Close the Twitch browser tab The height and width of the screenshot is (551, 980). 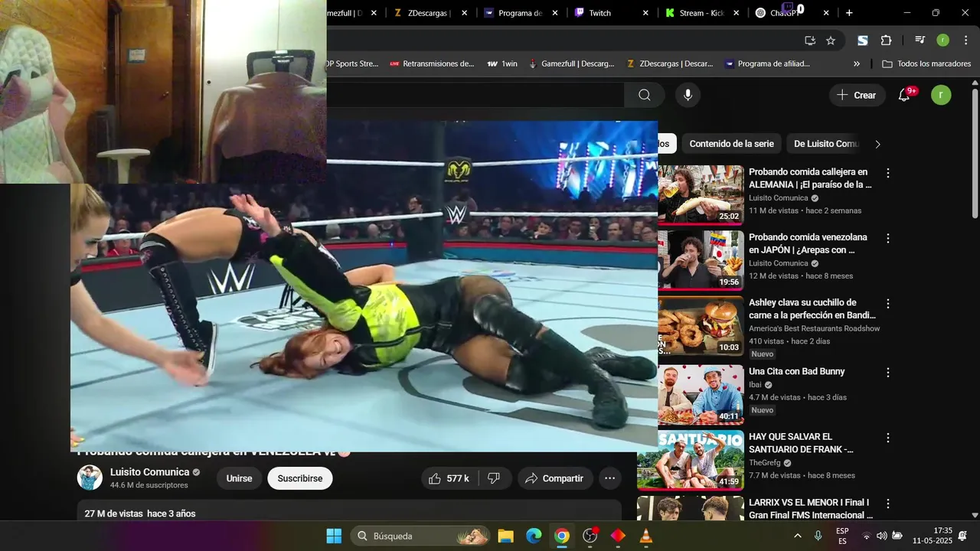click(645, 13)
